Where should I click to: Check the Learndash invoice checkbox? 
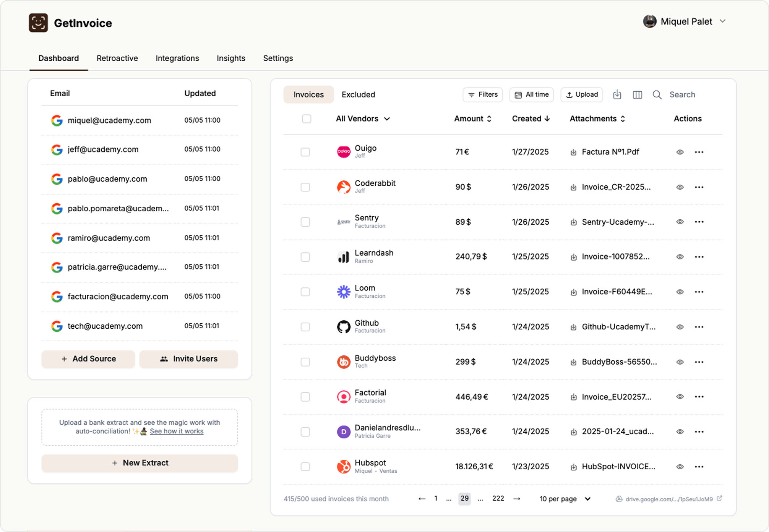[x=305, y=257]
